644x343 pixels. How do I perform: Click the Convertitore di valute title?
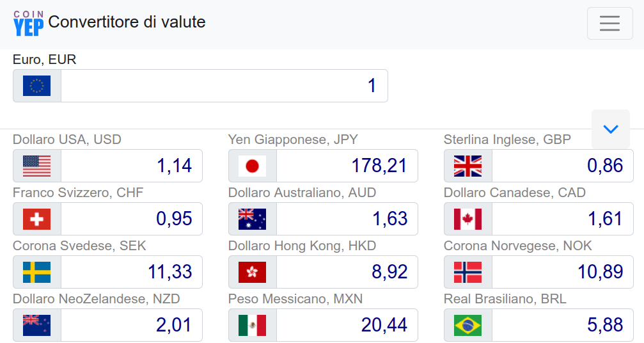(x=127, y=22)
